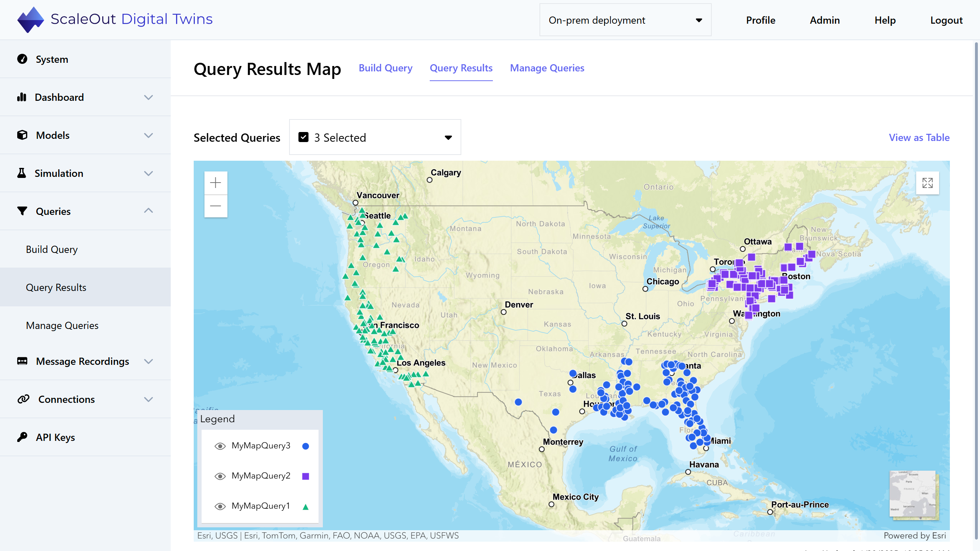Expand the map to fullscreen
Image resolution: width=980 pixels, height=551 pixels.
927,183
